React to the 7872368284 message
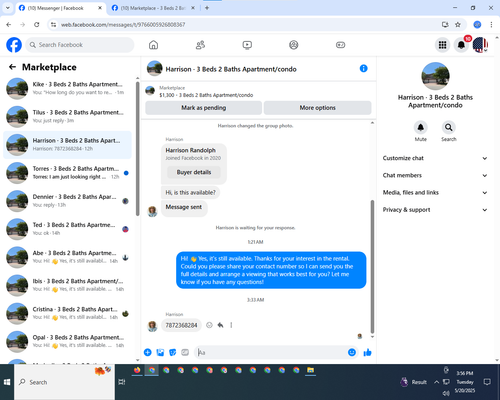 tap(209, 325)
